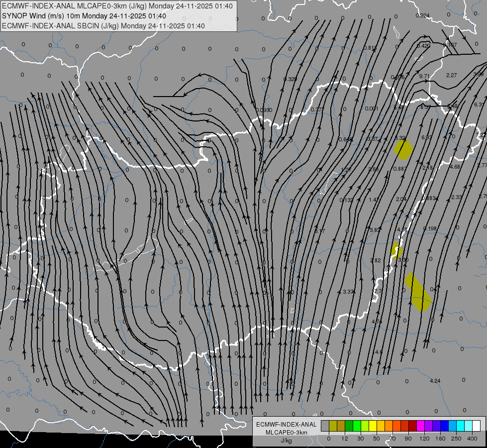The width and height of the screenshot is (487, 448).
Task: Click the map value 0.887
Action: [x=400, y=169]
